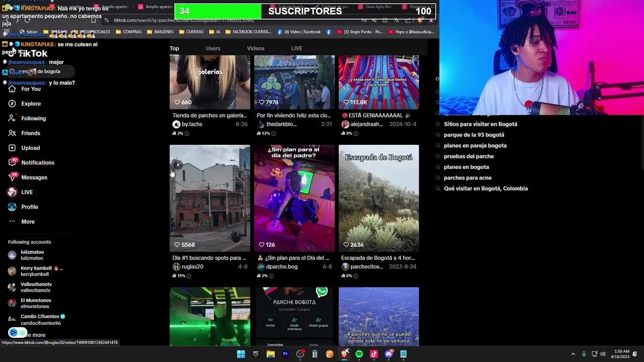Open Notifications with 97 badge
The width and height of the screenshot is (644, 362).
tap(31, 163)
